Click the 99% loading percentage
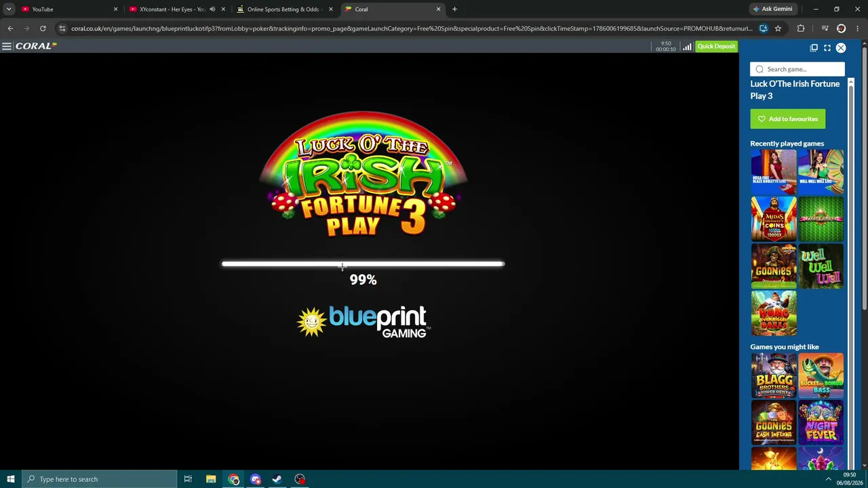 tap(363, 280)
